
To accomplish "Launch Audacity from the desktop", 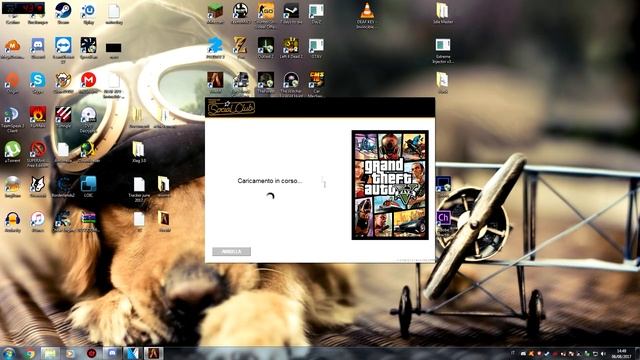I will click(12, 222).
